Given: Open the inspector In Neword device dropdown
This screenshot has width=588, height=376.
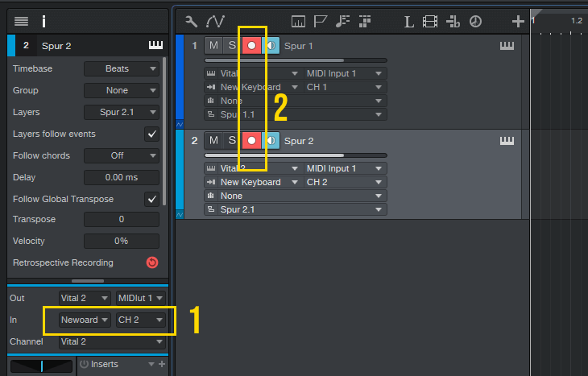Looking at the screenshot, I should [x=85, y=320].
